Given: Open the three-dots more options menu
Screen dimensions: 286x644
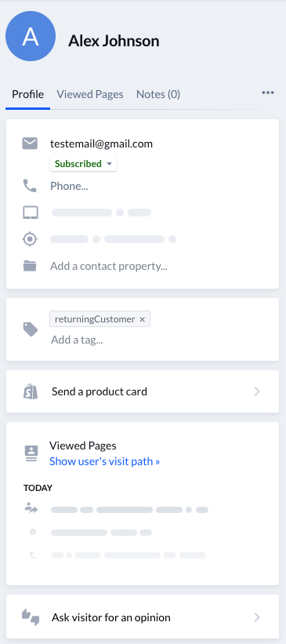Looking at the screenshot, I should tap(268, 93).
